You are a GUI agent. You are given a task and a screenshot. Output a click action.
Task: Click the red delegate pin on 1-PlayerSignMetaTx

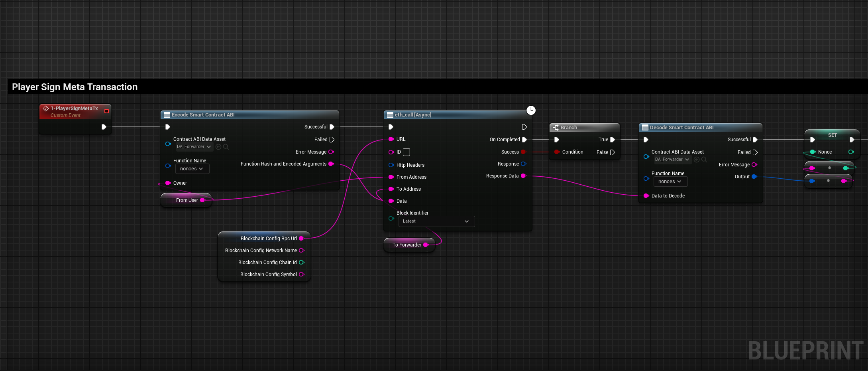click(x=106, y=111)
